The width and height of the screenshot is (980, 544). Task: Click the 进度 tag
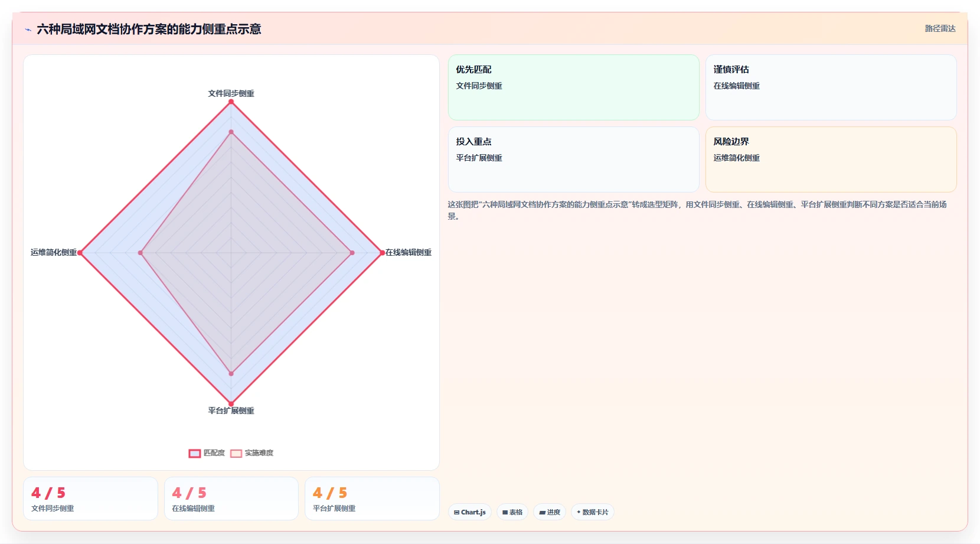550,512
